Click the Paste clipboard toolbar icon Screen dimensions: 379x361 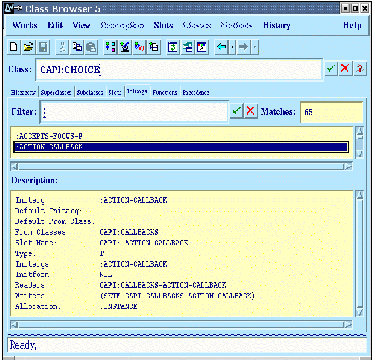91,48
